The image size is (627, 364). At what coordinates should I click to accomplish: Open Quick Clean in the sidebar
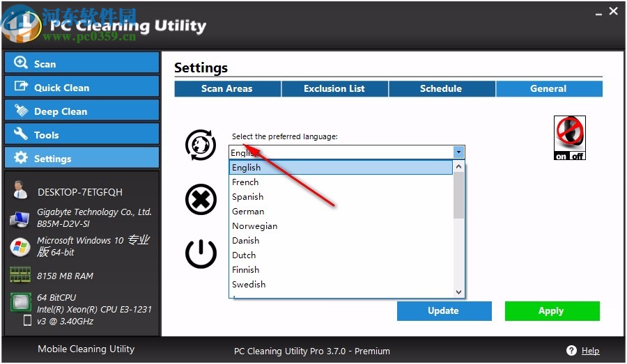pyautogui.click(x=82, y=87)
